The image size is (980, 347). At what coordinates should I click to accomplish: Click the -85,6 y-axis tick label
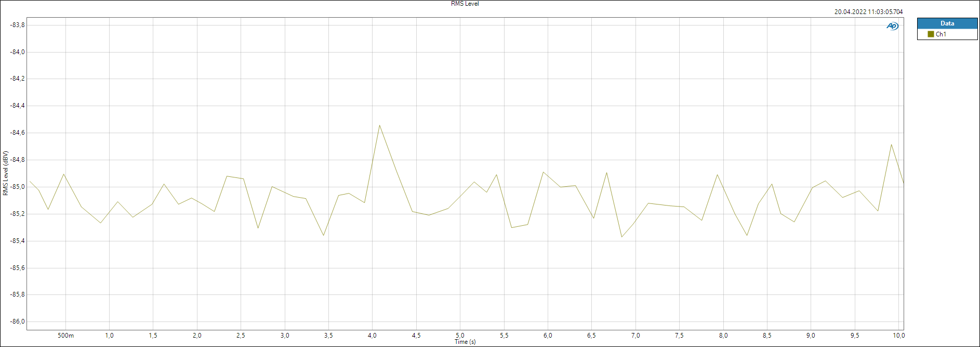pos(17,268)
